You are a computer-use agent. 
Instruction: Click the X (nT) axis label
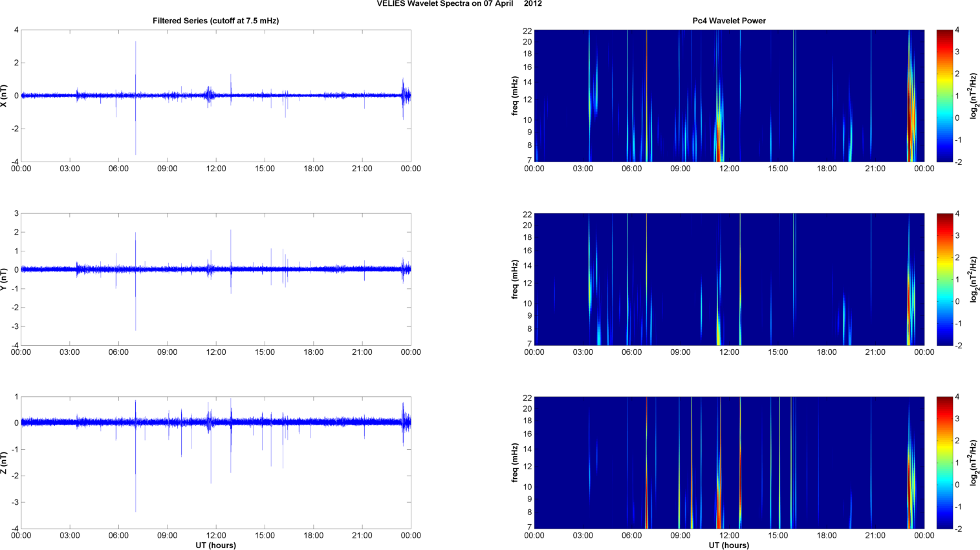click(x=5, y=96)
